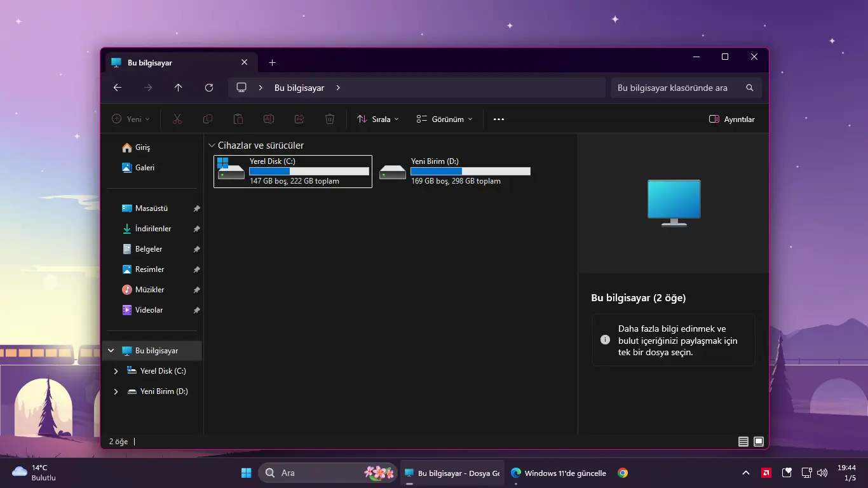Switch to details list view icon in status bar
The image size is (868, 488).
pyautogui.click(x=743, y=441)
